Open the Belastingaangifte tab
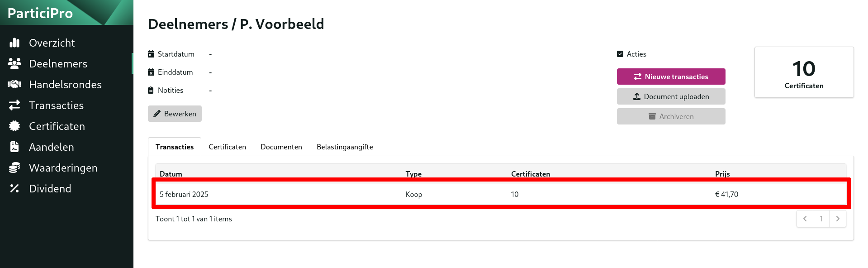 345,147
